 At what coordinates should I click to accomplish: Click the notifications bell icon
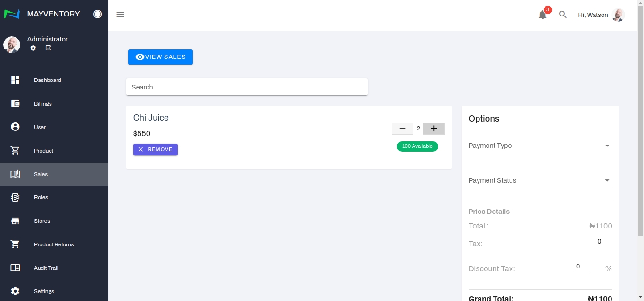[543, 15]
